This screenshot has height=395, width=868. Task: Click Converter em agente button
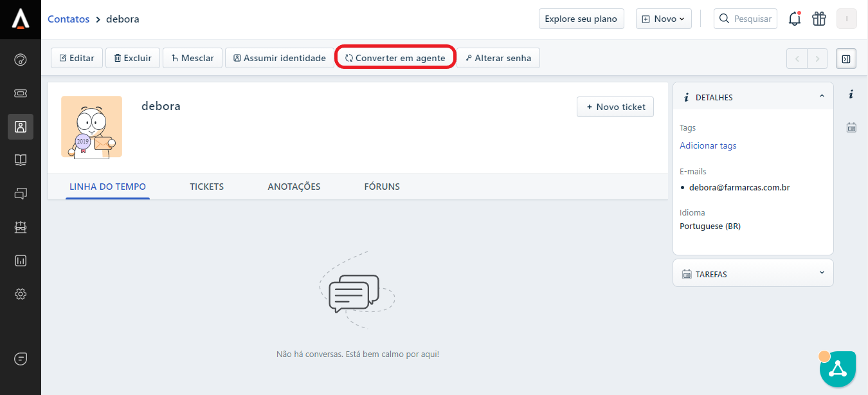click(395, 58)
